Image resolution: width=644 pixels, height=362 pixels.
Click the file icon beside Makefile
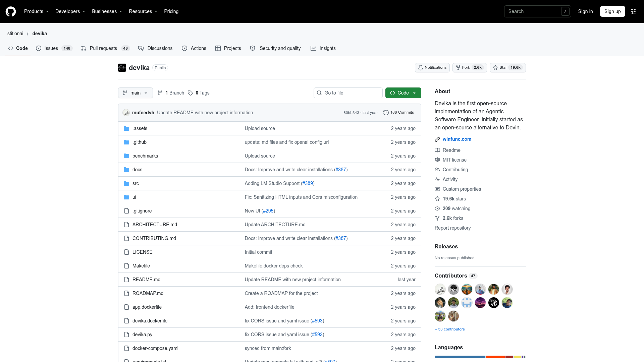point(126,266)
